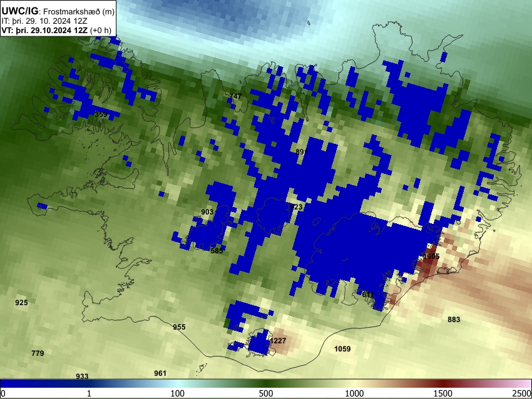Image resolution: width=532 pixels, height=399 pixels.
Task: Click the 0 mark on color scale
Action: coord(3,393)
